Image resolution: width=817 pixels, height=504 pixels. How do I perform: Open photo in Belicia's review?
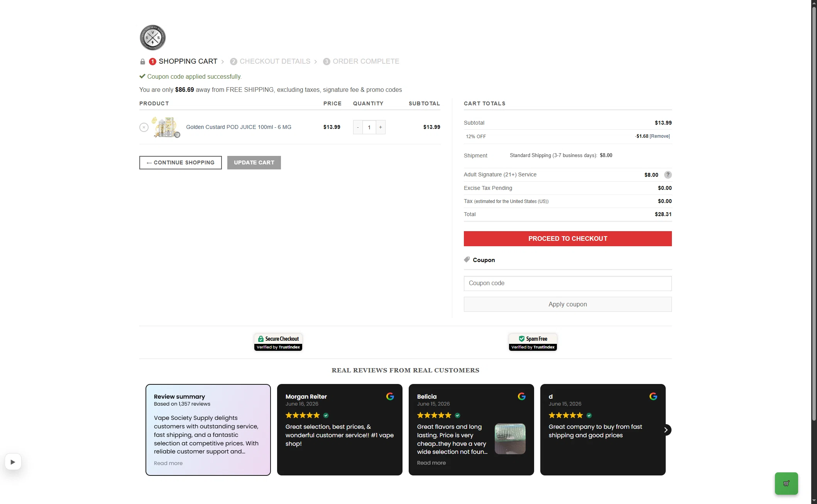(510, 439)
